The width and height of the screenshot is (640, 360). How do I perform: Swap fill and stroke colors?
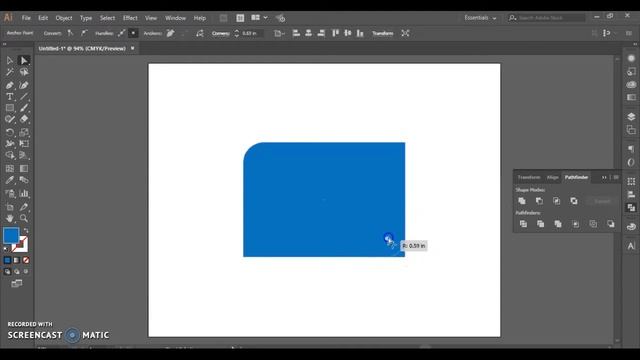pos(26,231)
